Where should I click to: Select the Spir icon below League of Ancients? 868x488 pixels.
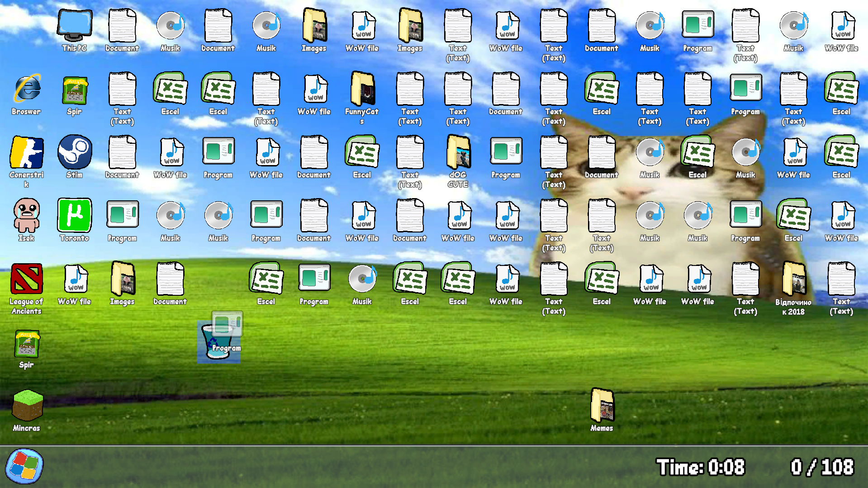26,350
